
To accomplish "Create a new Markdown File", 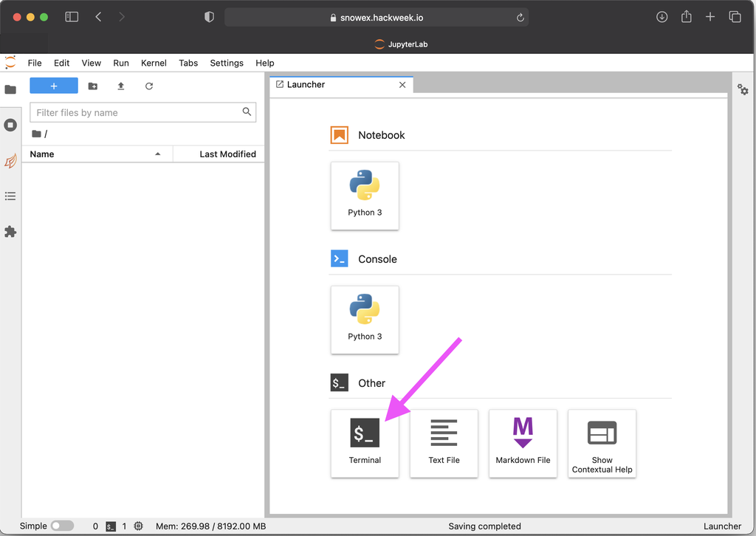I will (x=523, y=443).
